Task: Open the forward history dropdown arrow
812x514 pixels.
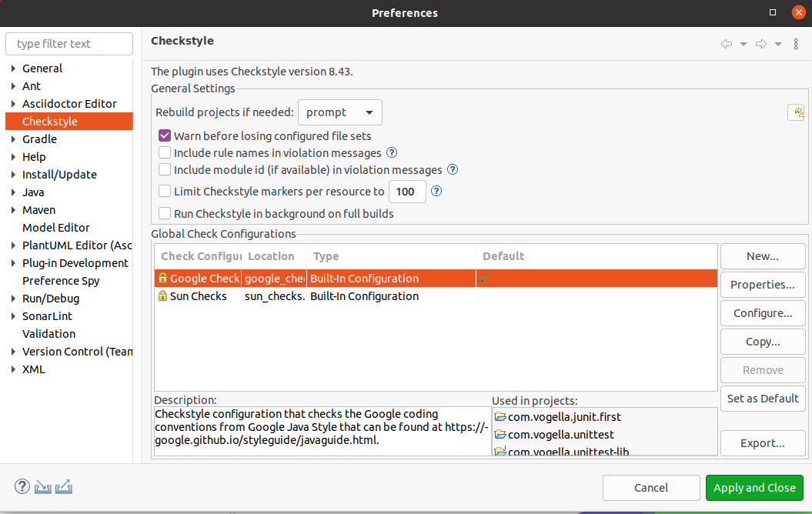Action: tap(778, 44)
